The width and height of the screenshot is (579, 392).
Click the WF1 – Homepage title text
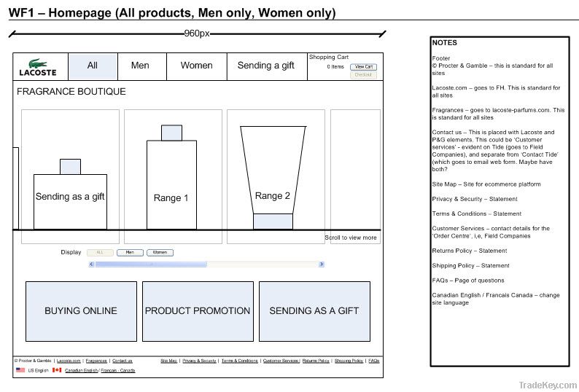click(172, 13)
